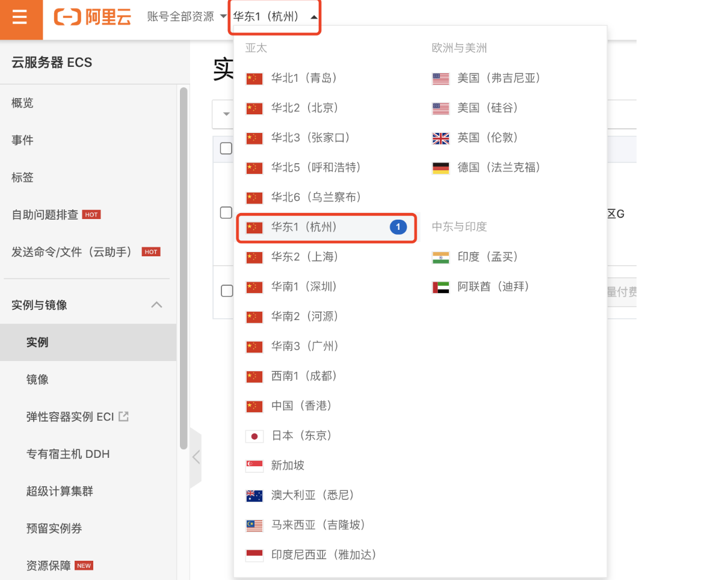The width and height of the screenshot is (728, 580).
Task: Click the US flag beside 美国（硅谷）
Action: click(x=441, y=109)
